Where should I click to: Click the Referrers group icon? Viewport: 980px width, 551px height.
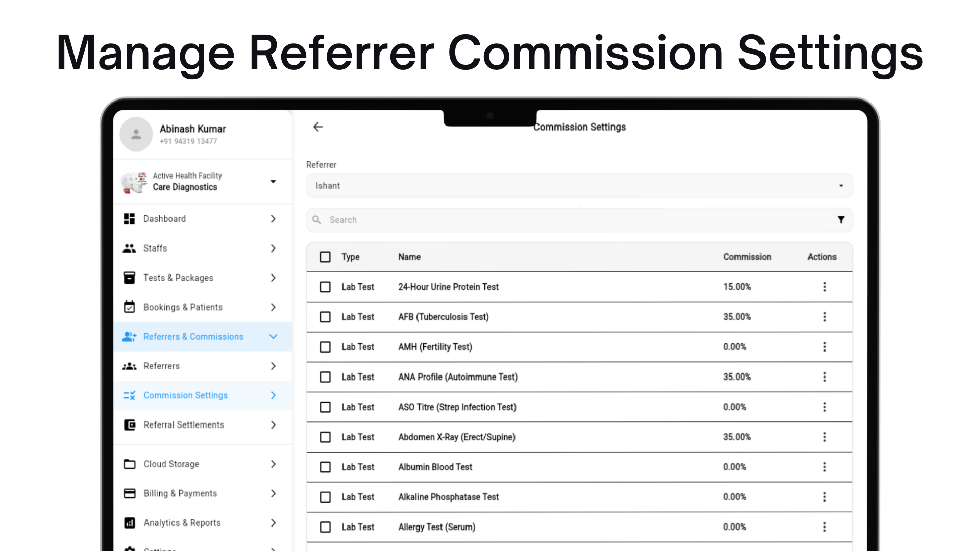click(130, 366)
